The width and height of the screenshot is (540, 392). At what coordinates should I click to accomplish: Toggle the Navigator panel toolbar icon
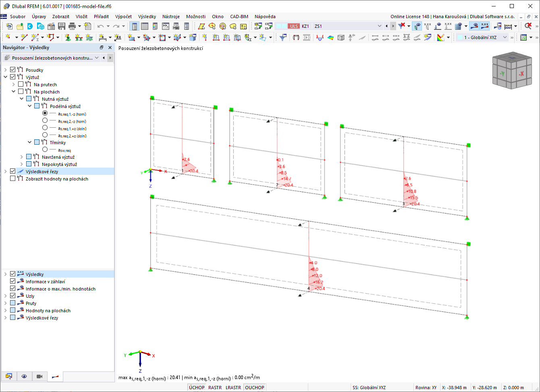(134, 26)
